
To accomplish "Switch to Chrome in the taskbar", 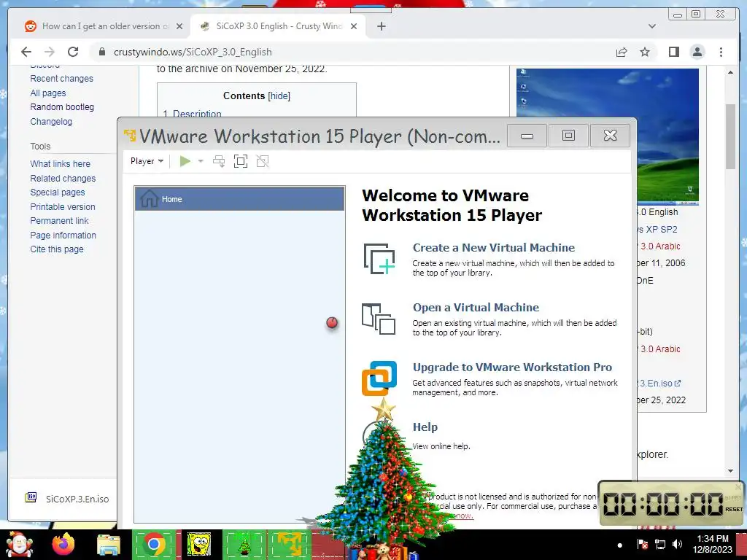I will coord(154,544).
